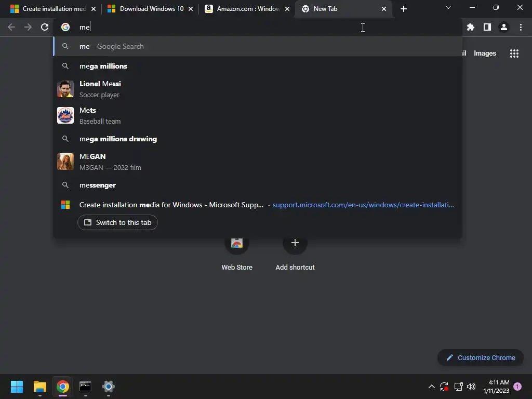Image resolution: width=532 pixels, height=399 pixels.
Task: Click the Google logo in address bar
Action: [x=65, y=27]
